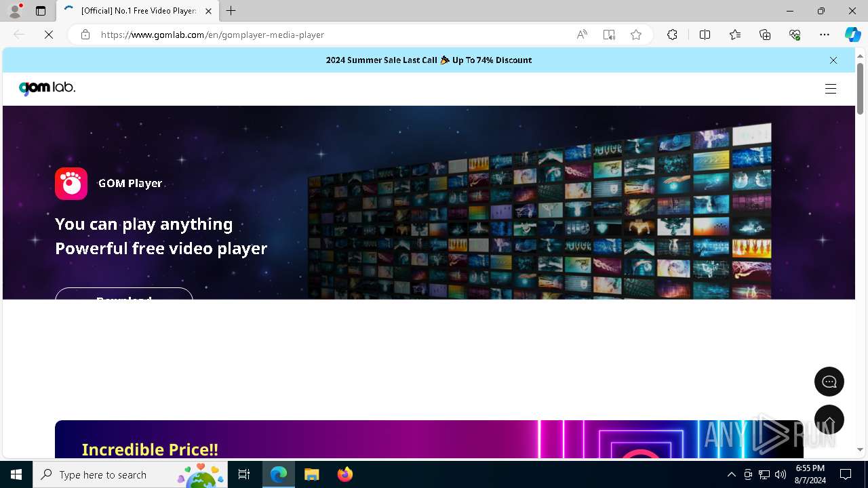Dismiss the Summer Sale banner
This screenshot has width=868, height=488.
pos(833,60)
